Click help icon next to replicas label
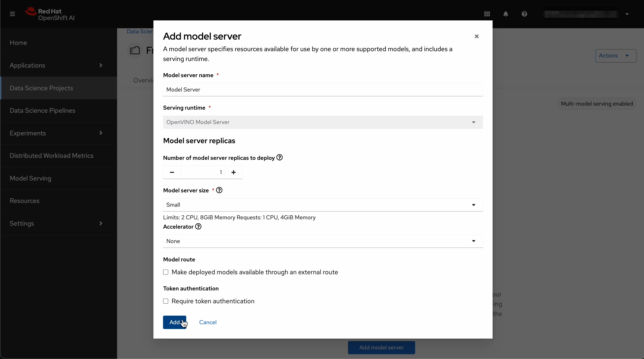Screen dimensions: 644x359 tap(280, 158)
